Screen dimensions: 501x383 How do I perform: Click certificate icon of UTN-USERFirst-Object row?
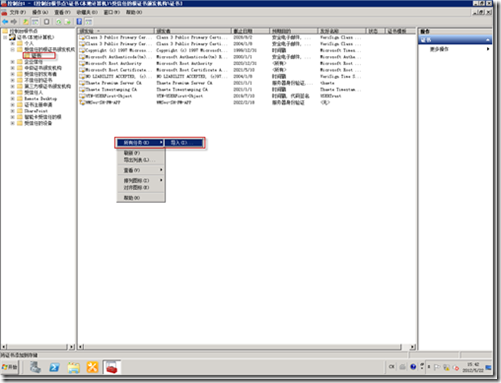pyautogui.click(x=82, y=96)
